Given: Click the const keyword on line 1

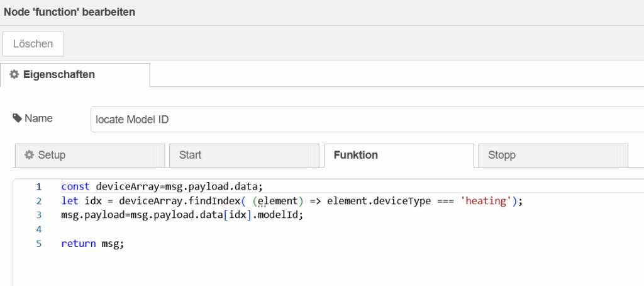Looking at the screenshot, I should tap(75, 187).
